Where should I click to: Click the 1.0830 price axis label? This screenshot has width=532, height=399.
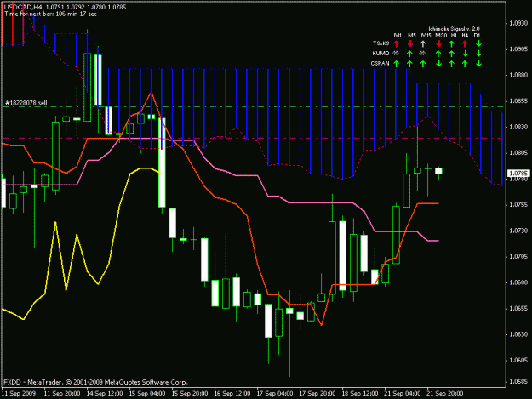[x=518, y=127]
